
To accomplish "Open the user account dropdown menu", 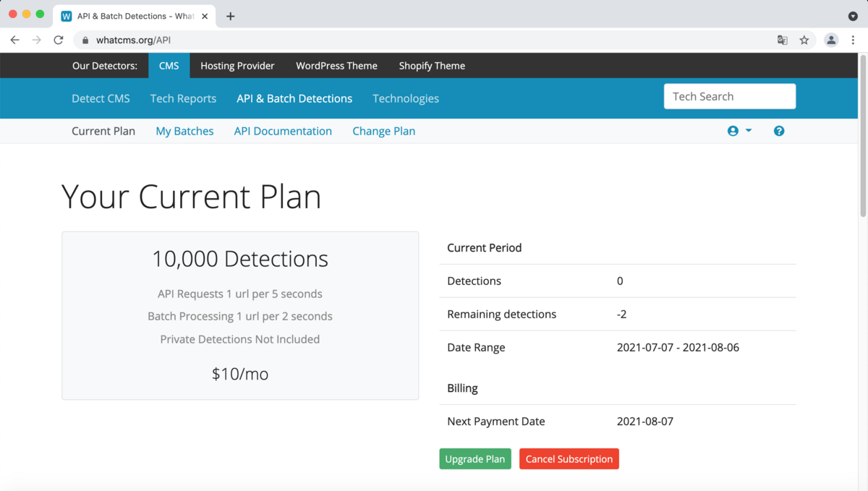I will pyautogui.click(x=739, y=131).
